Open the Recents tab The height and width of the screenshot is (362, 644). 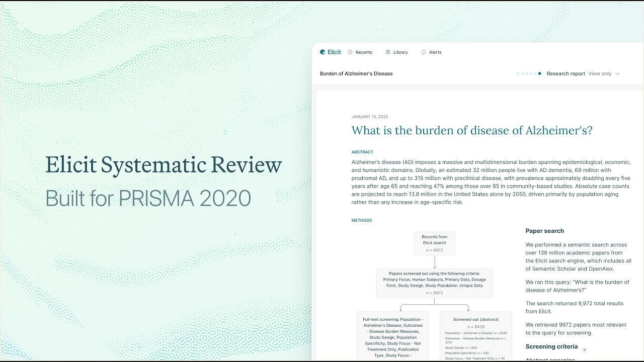point(360,52)
